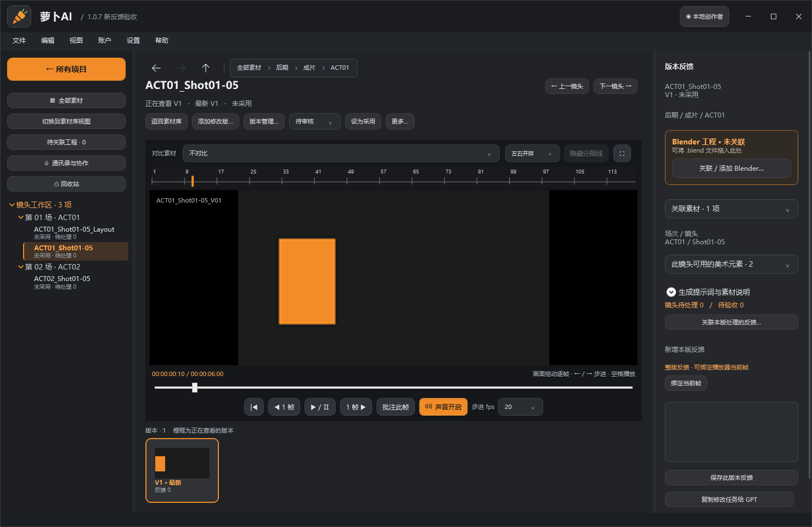Toggle the 生成提示词与素材说明 chevron
This screenshot has height=527, width=812.
pos(671,292)
